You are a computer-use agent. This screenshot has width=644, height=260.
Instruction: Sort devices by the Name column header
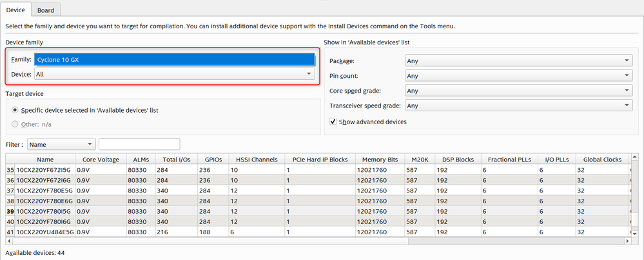(x=45, y=159)
